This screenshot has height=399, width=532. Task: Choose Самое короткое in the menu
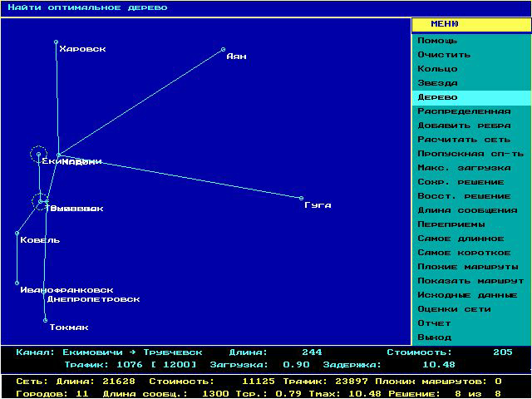tap(471, 253)
